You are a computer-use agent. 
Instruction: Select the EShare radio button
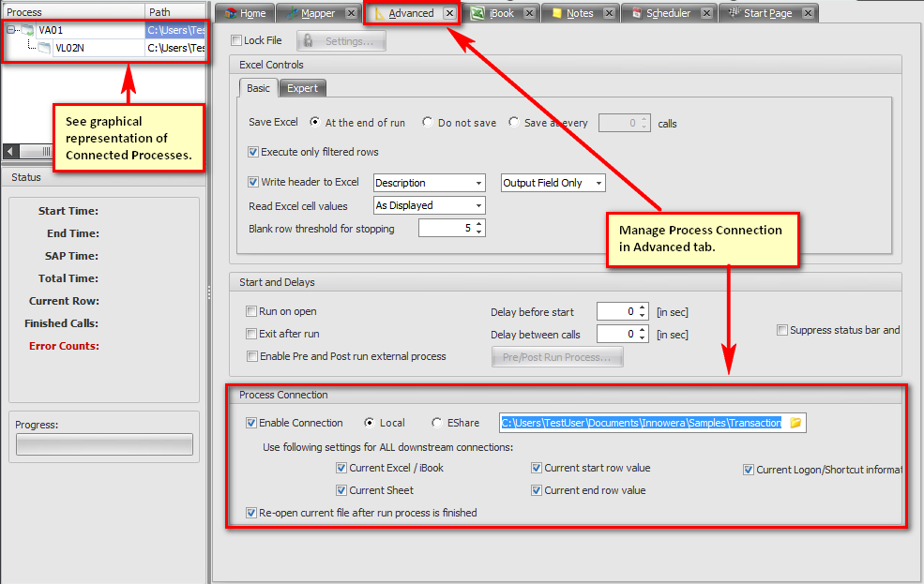pyautogui.click(x=437, y=423)
